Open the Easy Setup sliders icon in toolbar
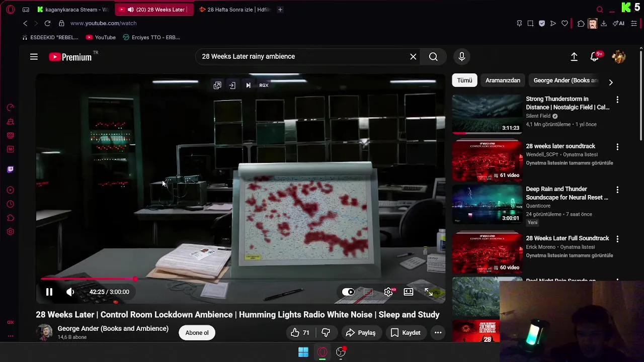 [x=634, y=23]
